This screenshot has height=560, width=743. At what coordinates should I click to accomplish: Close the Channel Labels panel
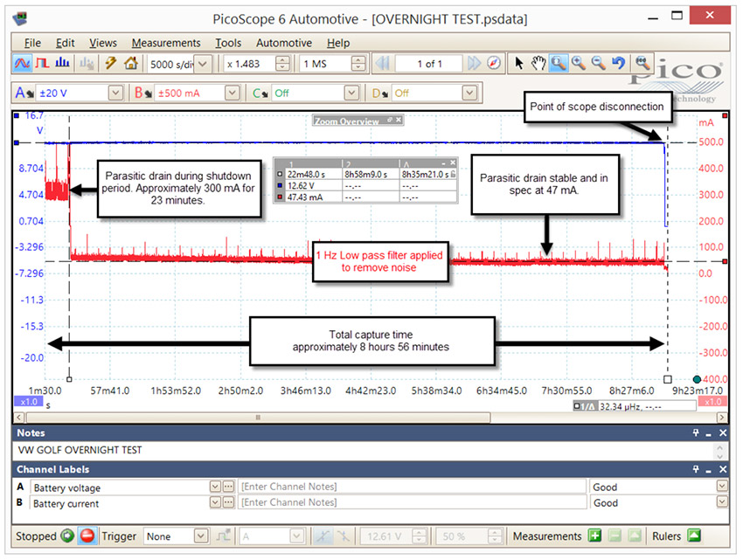[x=723, y=469]
